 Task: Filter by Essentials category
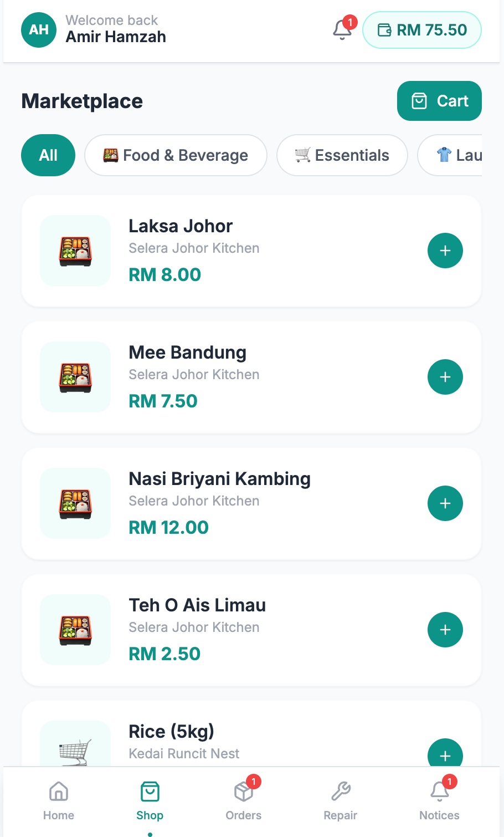pyautogui.click(x=342, y=155)
